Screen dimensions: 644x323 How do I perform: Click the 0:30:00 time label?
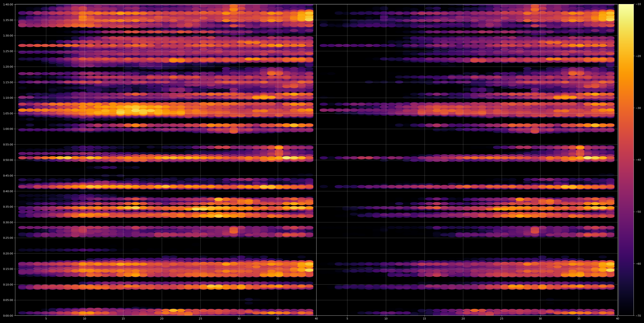[x=8, y=222]
